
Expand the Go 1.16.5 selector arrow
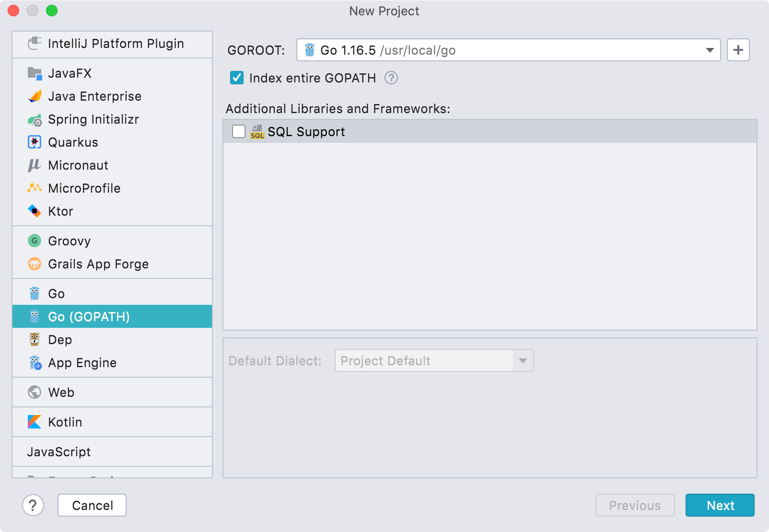click(709, 50)
